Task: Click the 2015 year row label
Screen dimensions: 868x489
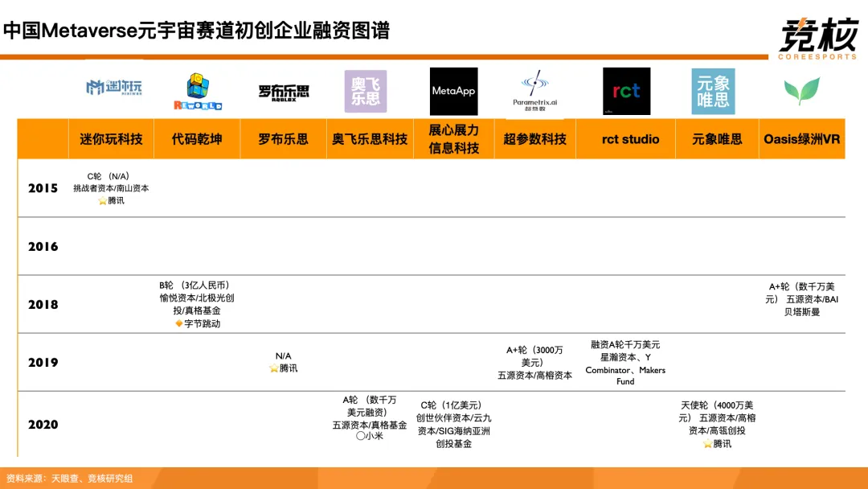Action: pos(43,188)
